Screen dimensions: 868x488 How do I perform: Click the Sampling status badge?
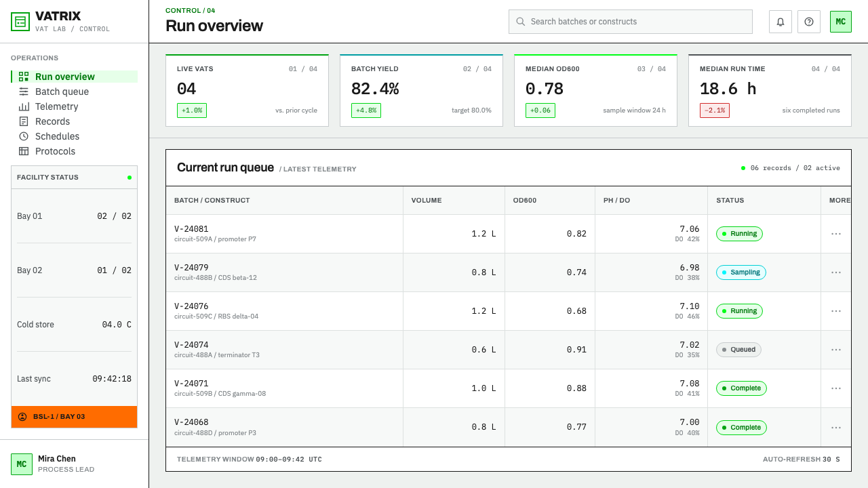pyautogui.click(x=741, y=272)
